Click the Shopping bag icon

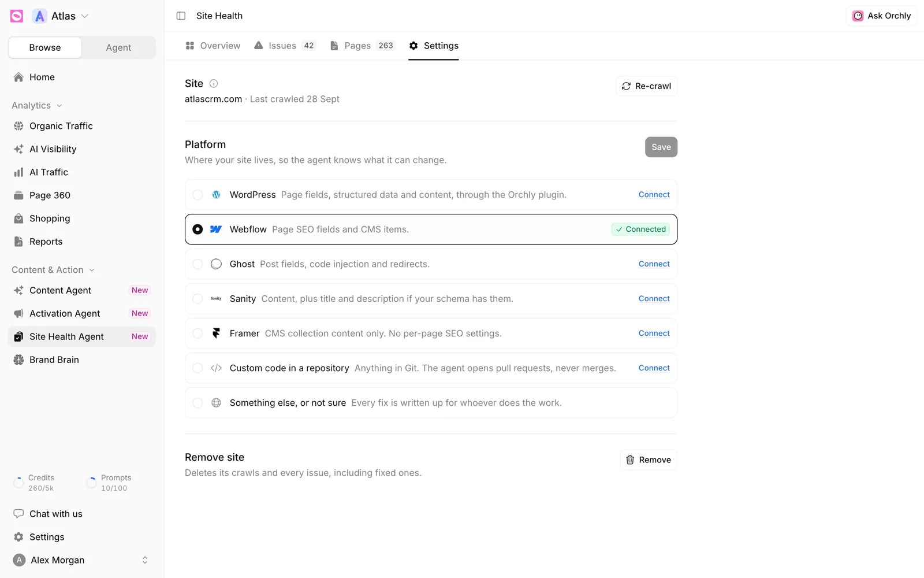18,218
